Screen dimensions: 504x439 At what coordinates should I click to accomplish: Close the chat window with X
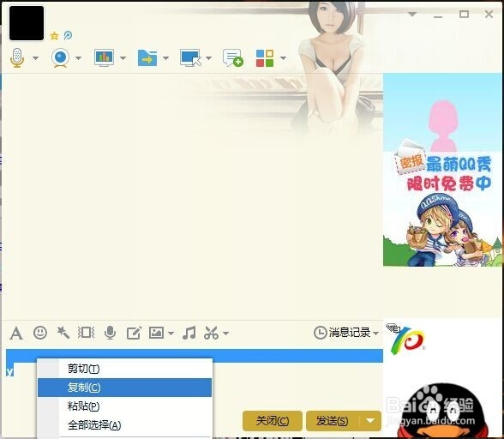pos(489,15)
